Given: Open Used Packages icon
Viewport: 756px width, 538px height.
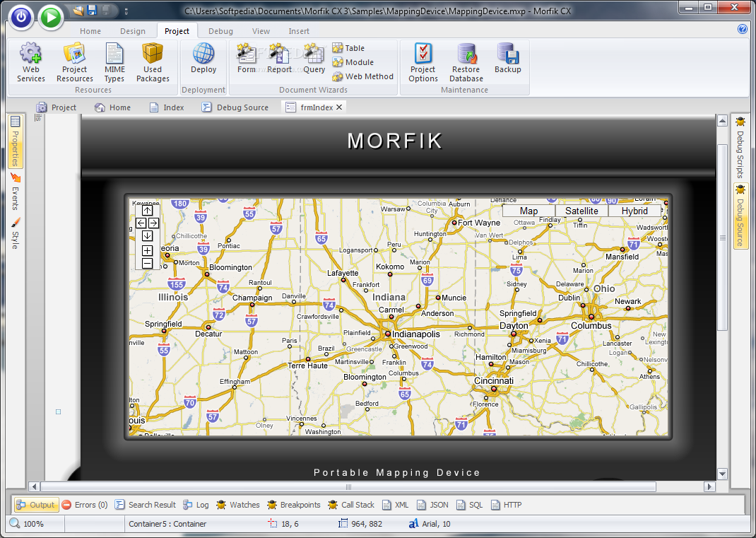Looking at the screenshot, I should (x=153, y=63).
